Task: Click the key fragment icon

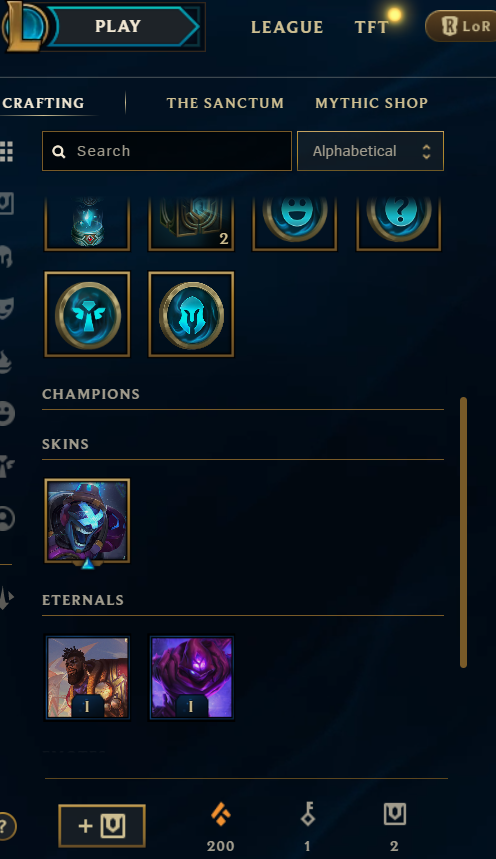Action: 308,814
